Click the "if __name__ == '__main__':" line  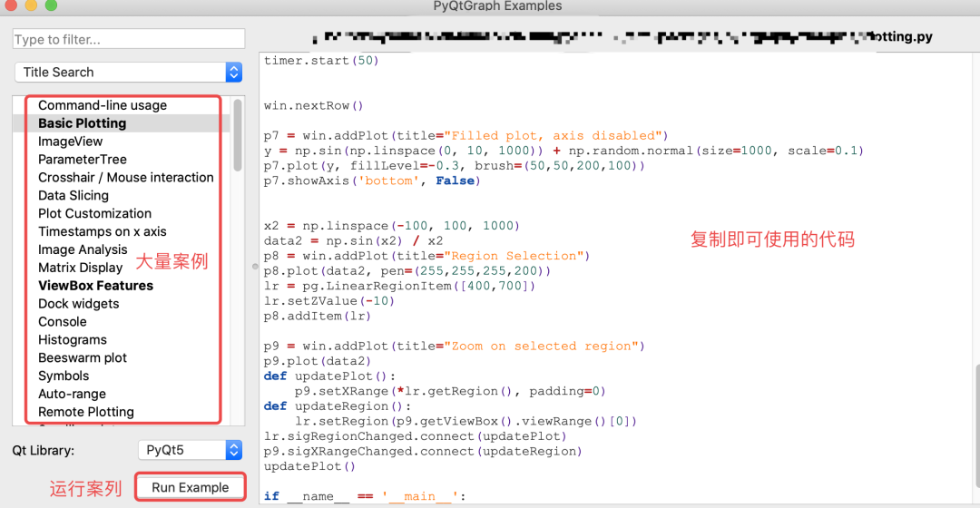click(x=365, y=496)
